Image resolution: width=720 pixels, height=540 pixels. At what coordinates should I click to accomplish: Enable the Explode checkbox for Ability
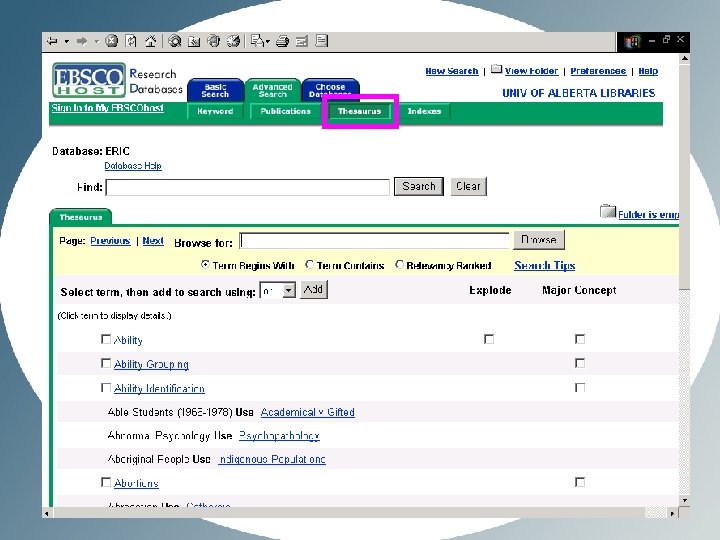click(489, 339)
